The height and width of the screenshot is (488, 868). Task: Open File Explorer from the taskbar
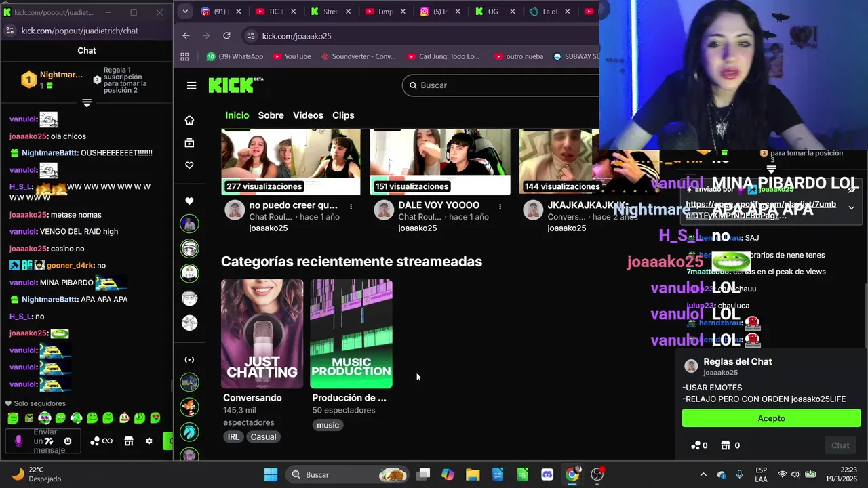(x=473, y=474)
